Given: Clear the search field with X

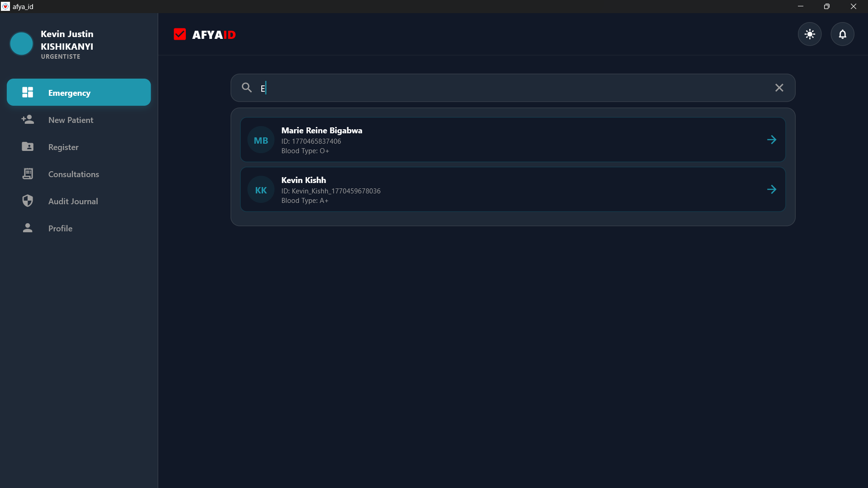Looking at the screenshot, I should coord(779,88).
